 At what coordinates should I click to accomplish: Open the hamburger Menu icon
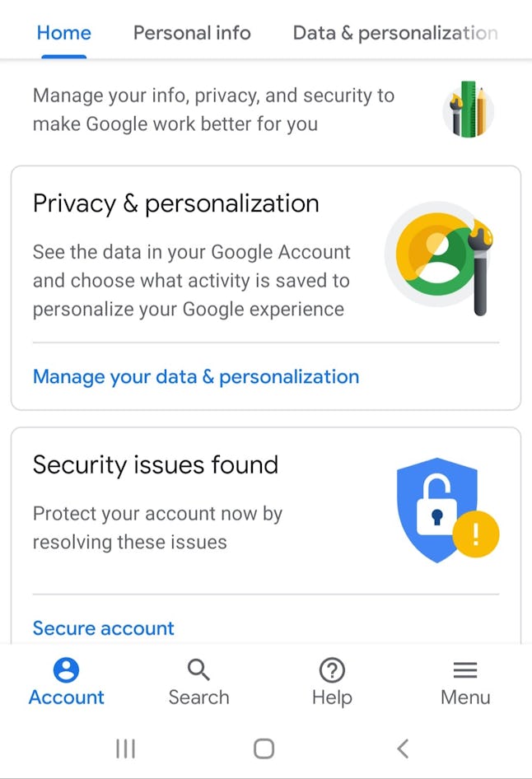point(465,670)
